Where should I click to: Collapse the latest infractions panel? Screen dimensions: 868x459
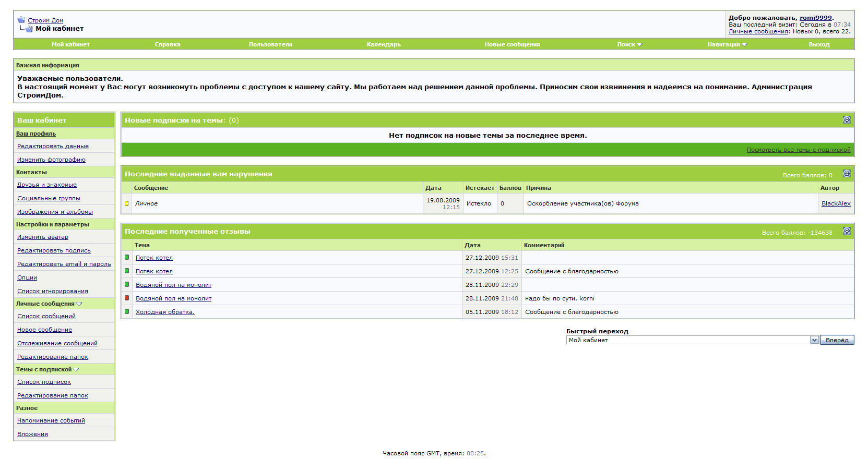tap(847, 174)
